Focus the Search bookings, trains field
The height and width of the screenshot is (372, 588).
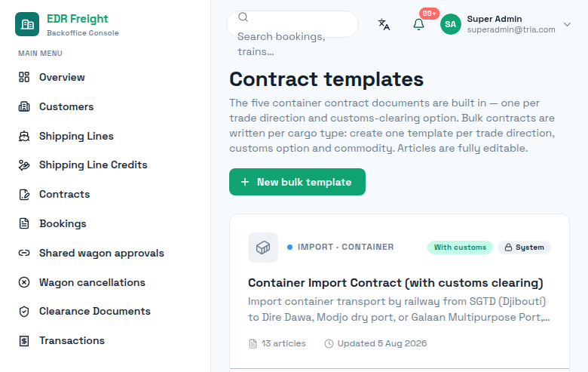tap(292, 24)
